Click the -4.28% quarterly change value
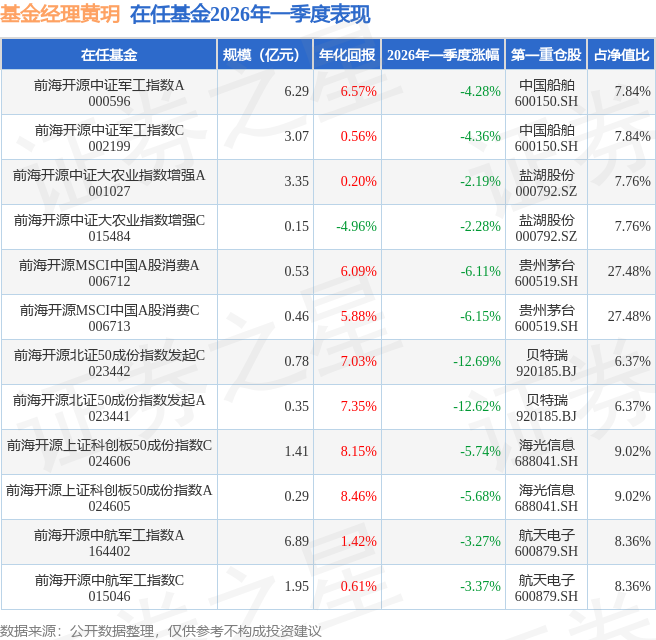Viewport: 656px width, 640px height. pyautogui.click(x=480, y=91)
